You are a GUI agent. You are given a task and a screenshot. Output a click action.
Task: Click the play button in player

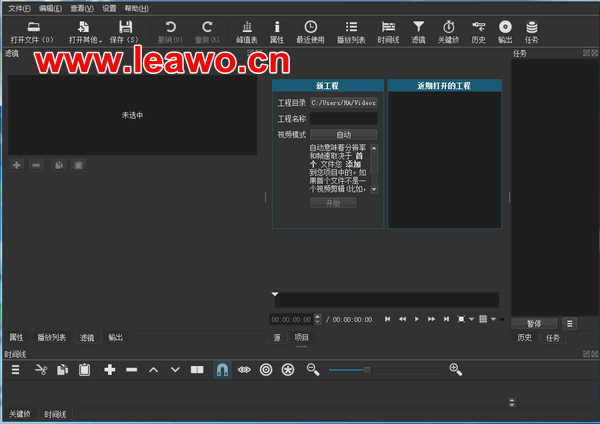(x=417, y=319)
